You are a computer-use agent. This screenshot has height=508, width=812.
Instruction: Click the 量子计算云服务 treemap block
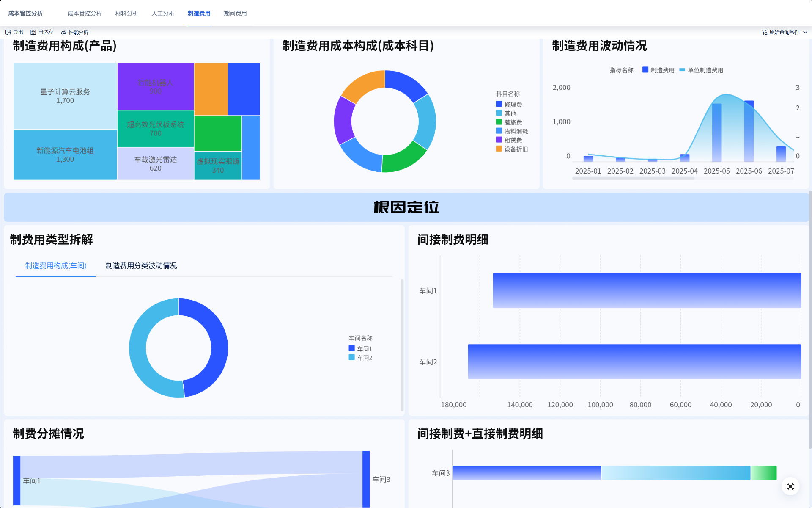pos(65,96)
